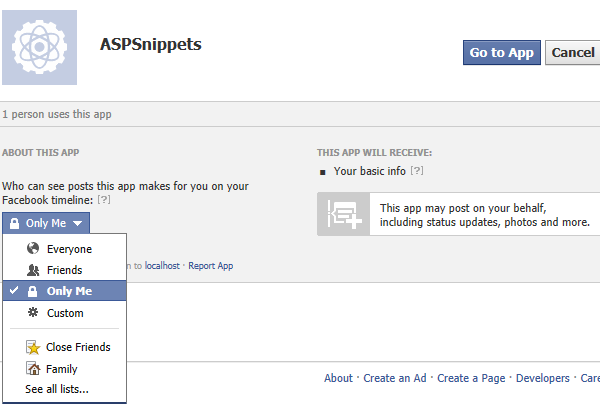This screenshot has width=600, height=404.
Task: Select Friends from the privacy menu
Action: pyautogui.click(x=64, y=270)
